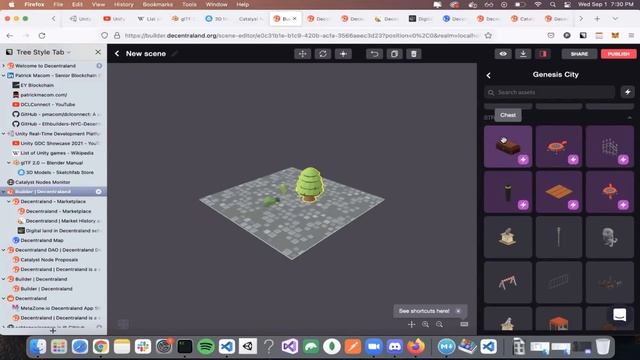Click the green tree in the scene
Viewport: 640px width, 360px height.
[310, 184]
